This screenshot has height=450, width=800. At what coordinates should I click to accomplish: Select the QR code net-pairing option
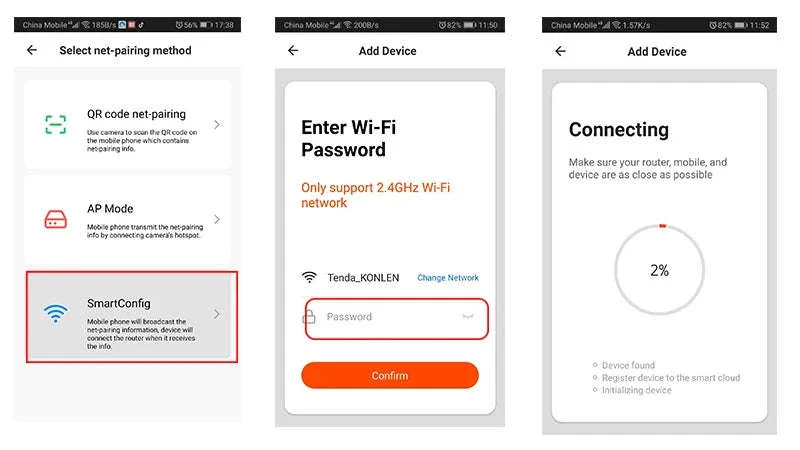click(128, 124)
